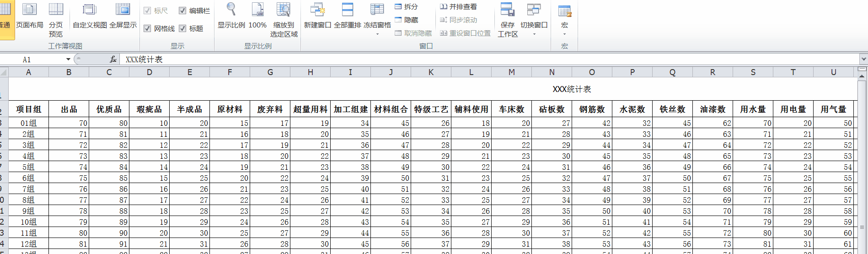
Task: Click header cell 瑕疵品
Action: (x=149, y=109)
